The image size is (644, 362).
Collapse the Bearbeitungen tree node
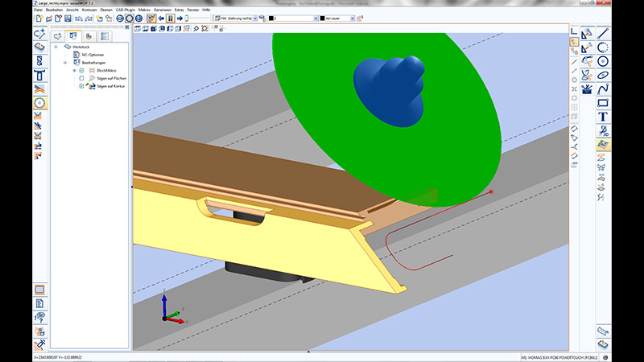(65, 63)
